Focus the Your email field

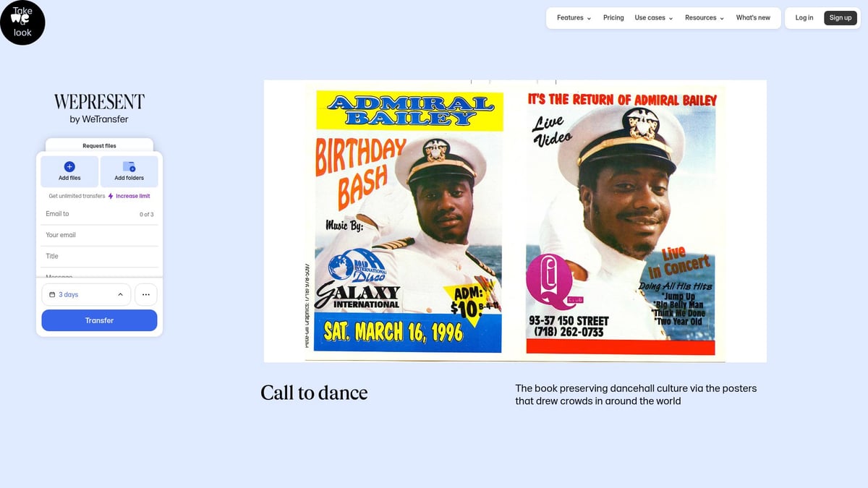[99, 235]
